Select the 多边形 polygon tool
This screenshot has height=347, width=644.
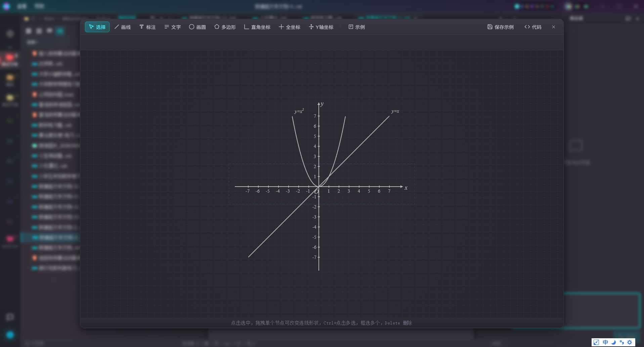point(225,27)
